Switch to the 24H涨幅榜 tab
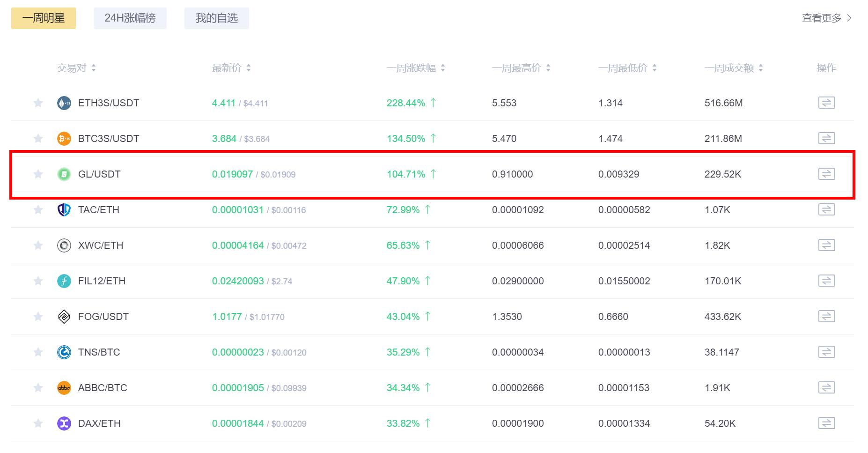868x453 pixels. (x=130, y=18)
